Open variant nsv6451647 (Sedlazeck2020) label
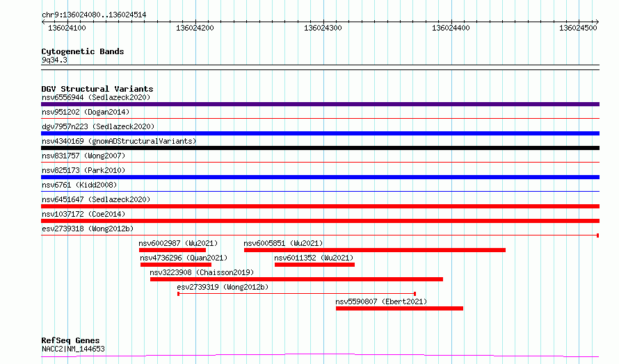 [96, 199]
